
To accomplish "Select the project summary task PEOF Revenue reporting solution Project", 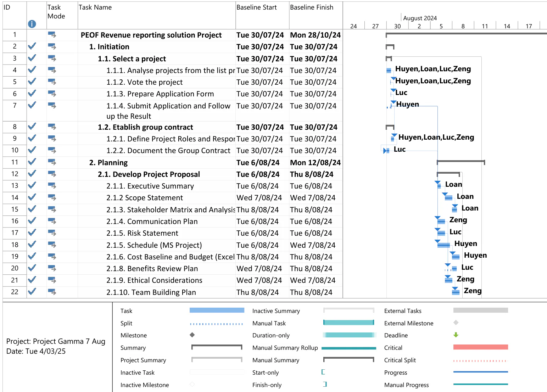I will pyautogui.click(x=151, y=35).
